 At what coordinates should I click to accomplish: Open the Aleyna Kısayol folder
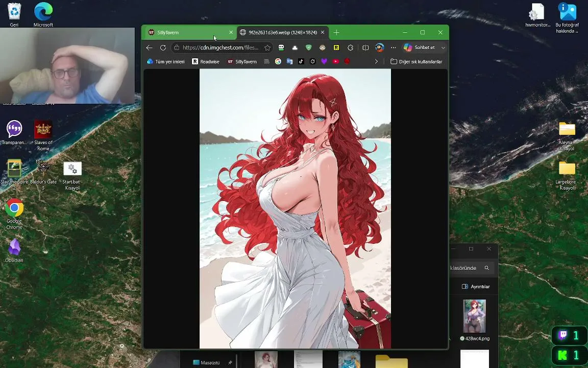coord(567,136)
